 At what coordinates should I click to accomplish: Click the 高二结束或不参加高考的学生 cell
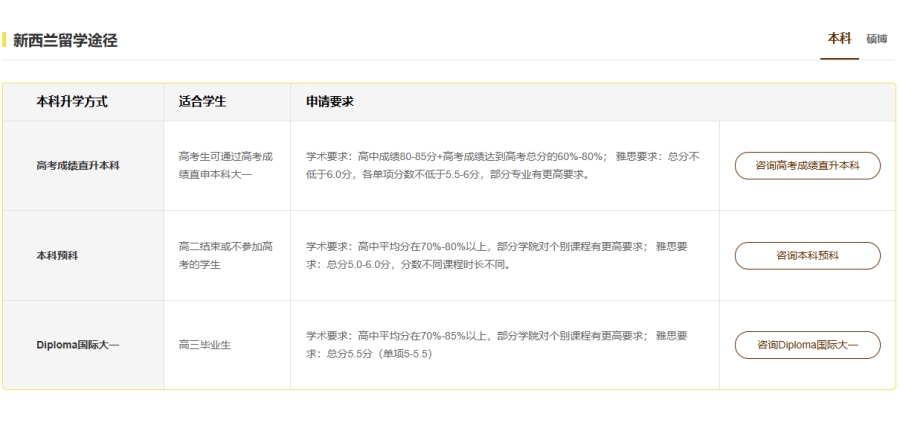pos(226,255)
